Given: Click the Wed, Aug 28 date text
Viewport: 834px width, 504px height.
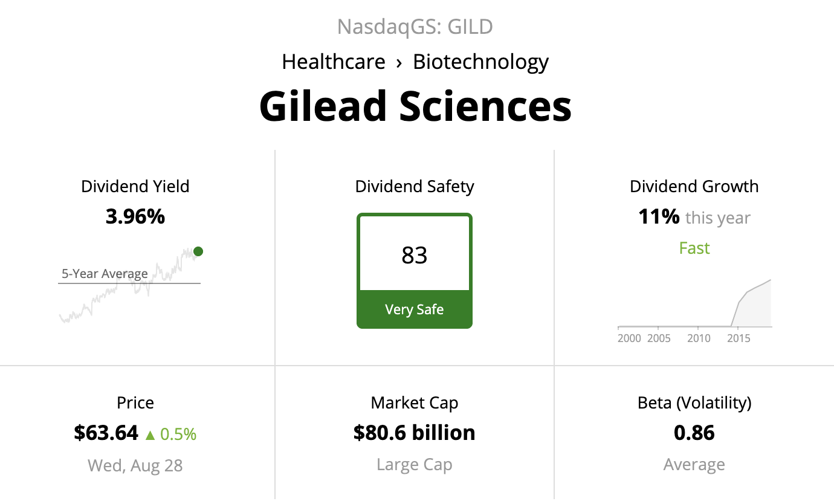Looking at the screenshot, I should (135, 465).
